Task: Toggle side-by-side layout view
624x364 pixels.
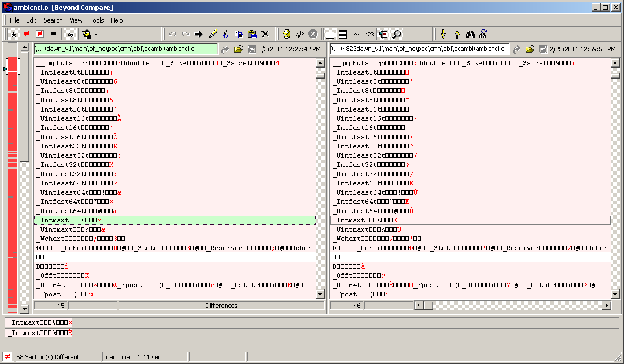Action: pyautogui.click(x=330, y=34)
